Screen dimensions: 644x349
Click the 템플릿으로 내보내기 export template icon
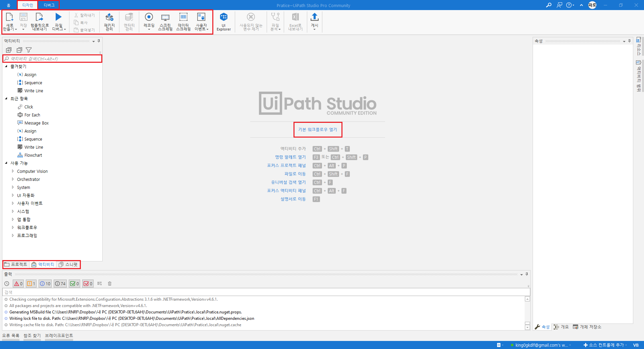40,17
